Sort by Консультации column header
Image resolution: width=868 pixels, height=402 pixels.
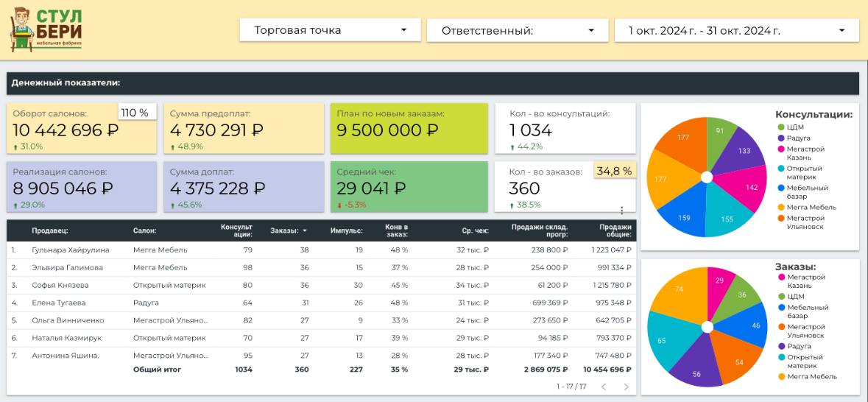(x=236, y=230)
